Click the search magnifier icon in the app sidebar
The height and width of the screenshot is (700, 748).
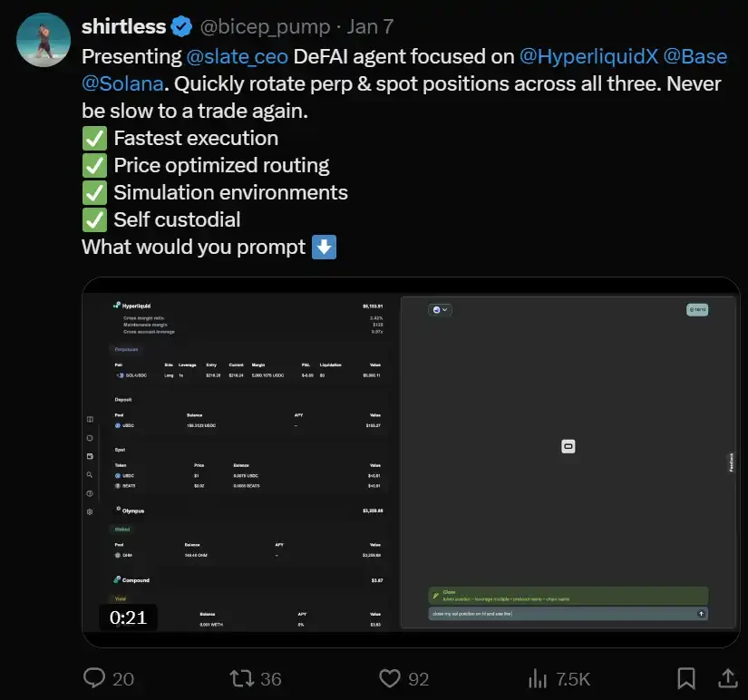coord(90,474)
